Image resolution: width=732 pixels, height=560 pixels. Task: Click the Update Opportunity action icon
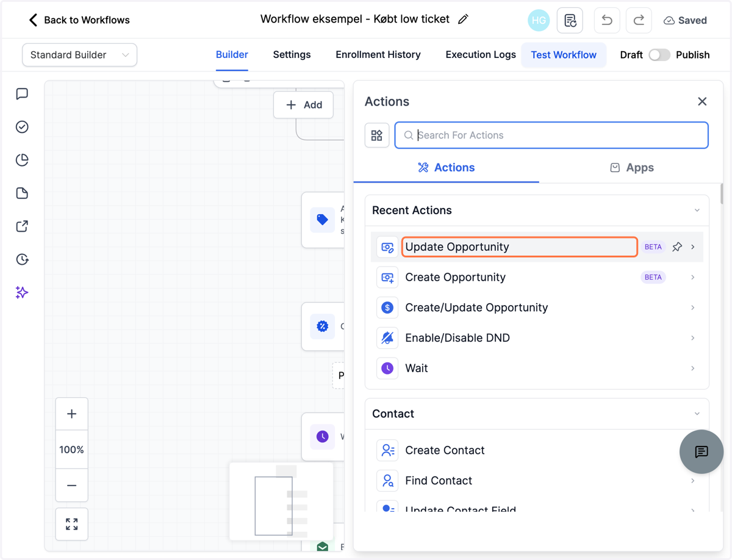click(x=387, y=247)
